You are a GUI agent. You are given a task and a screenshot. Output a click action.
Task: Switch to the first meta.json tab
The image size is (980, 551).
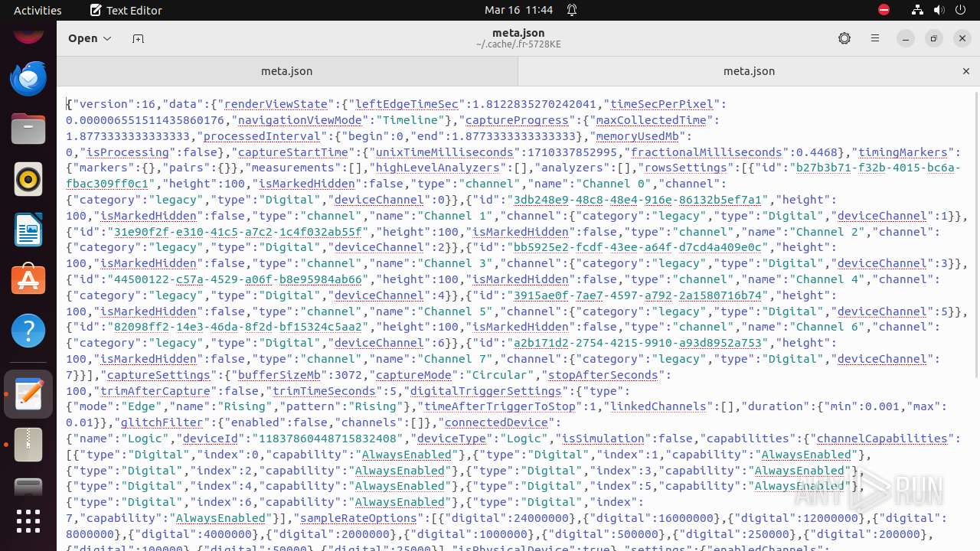tap(287, 71)
